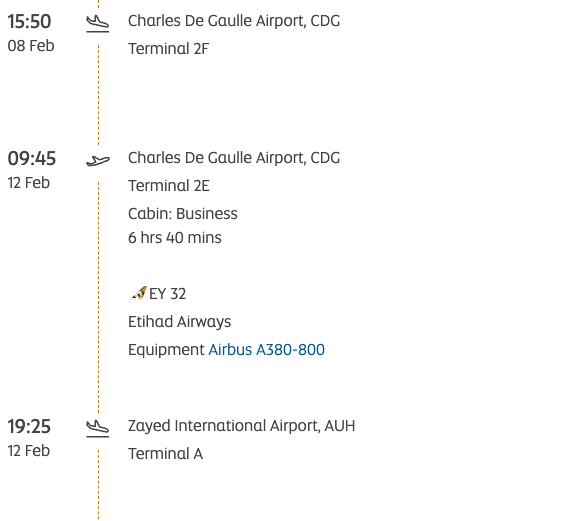Click the landing plane icon at 15:50
574x521 pixels.
(98, 24)
